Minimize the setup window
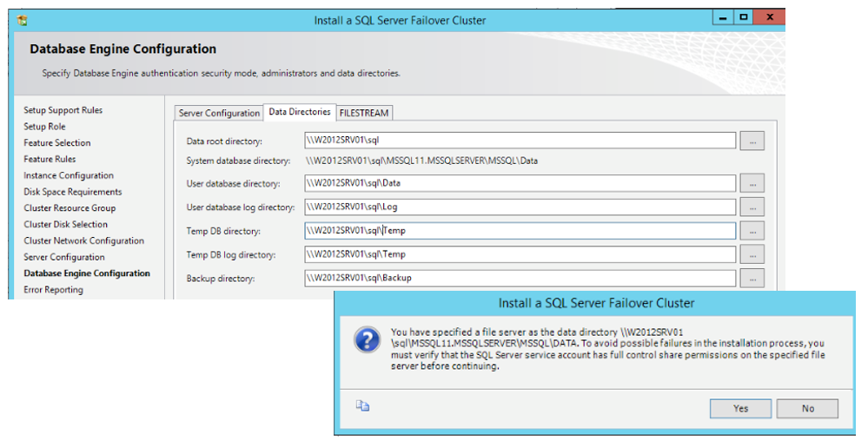This screenshot has height=447, width=868. click(x=722, y=17)
